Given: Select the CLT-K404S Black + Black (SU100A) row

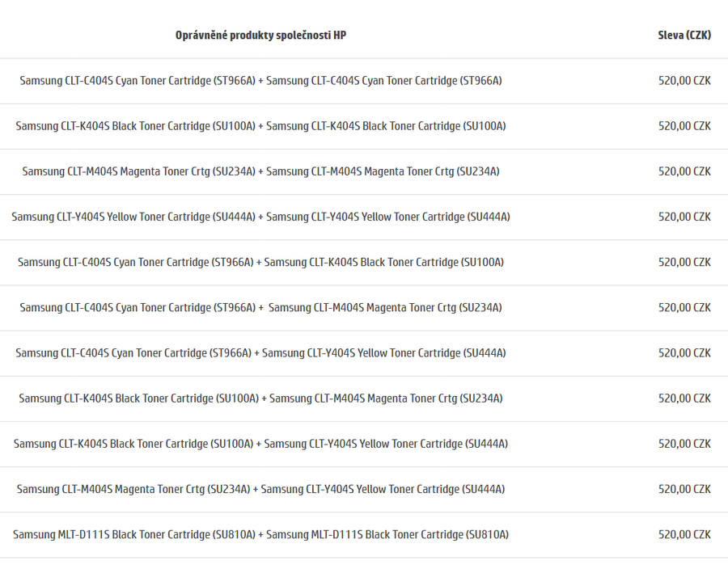Looking at the screenshot, I should (364, 127).
